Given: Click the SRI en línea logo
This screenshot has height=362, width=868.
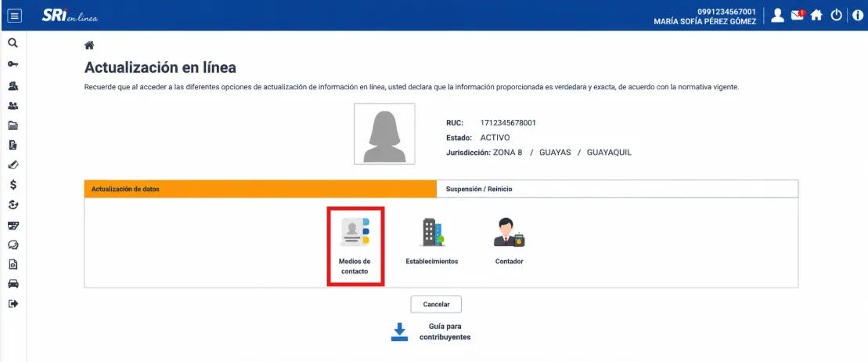Looking at the screenshot, I should 70,16.
